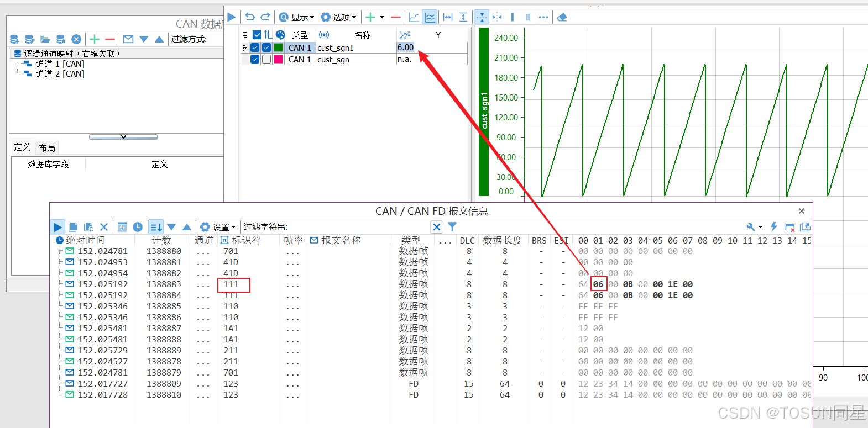
Task: Toggle select-all checkbox in signal list header
Action: (x=257, y=35)
